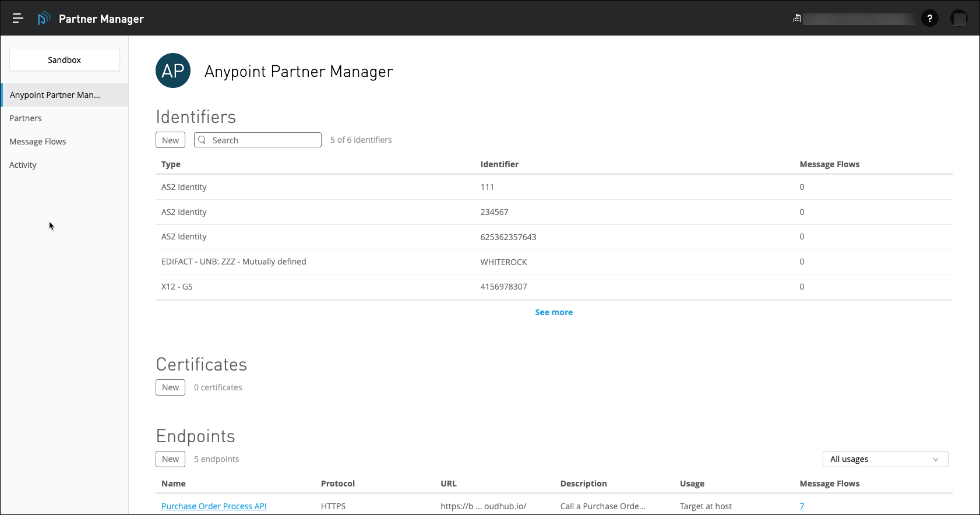The image size is (980, 515).
Task: Expand the All usages dropdown
Action: click(884, 459)
